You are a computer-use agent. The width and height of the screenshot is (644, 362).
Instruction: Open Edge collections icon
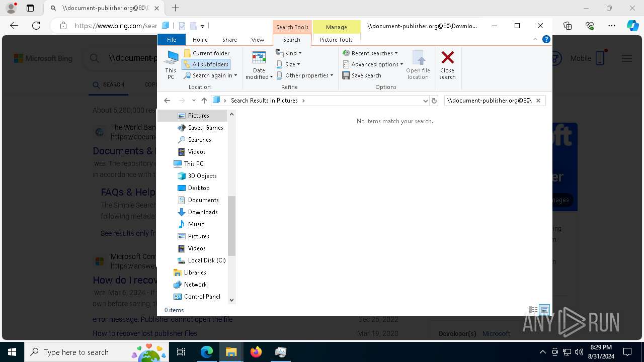click(568, 26)
